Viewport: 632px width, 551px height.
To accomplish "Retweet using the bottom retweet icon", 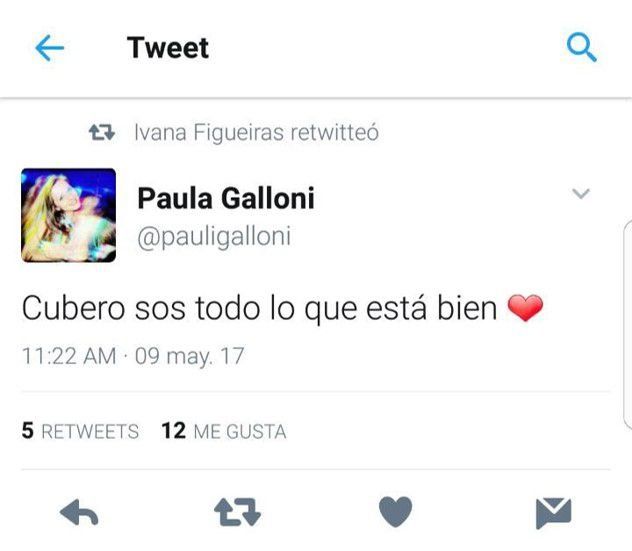I will [x=237, y=512].
